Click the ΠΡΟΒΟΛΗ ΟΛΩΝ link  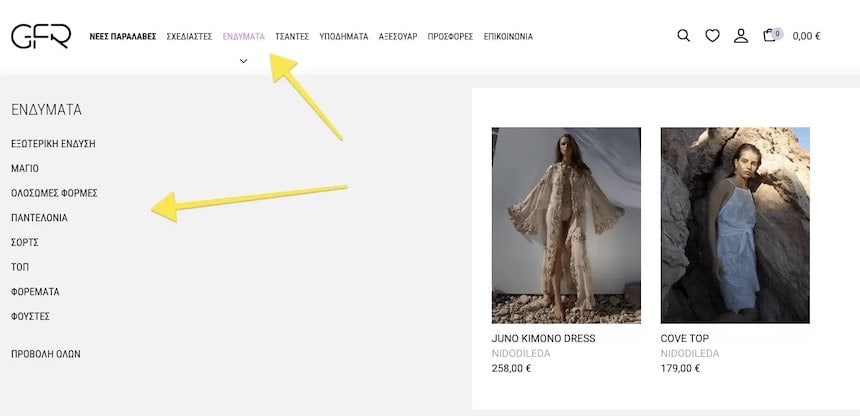(45, 354)
